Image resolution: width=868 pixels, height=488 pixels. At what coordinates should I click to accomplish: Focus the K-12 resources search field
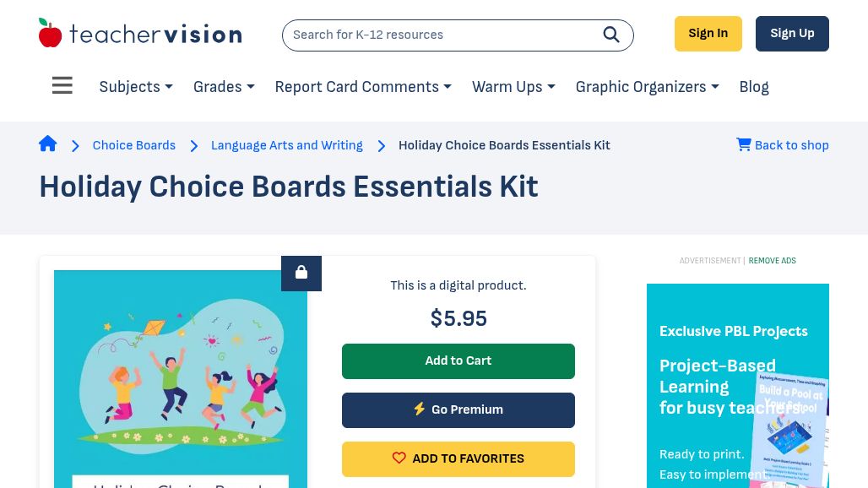(442, 35)
